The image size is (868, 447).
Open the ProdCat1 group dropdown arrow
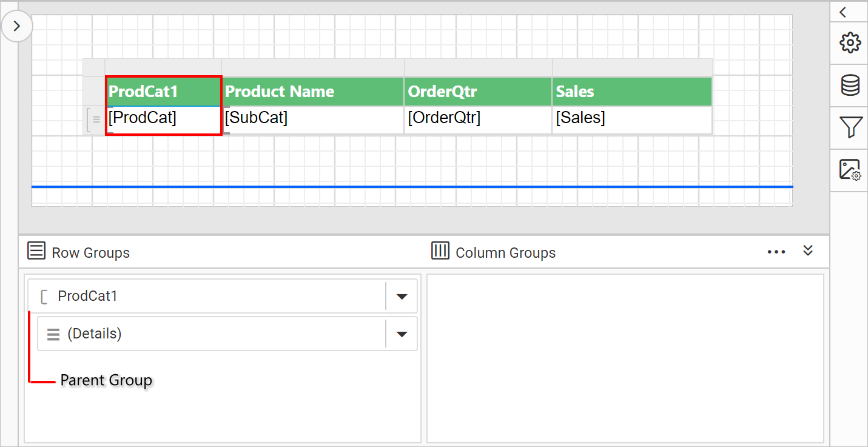pos(402,297)
